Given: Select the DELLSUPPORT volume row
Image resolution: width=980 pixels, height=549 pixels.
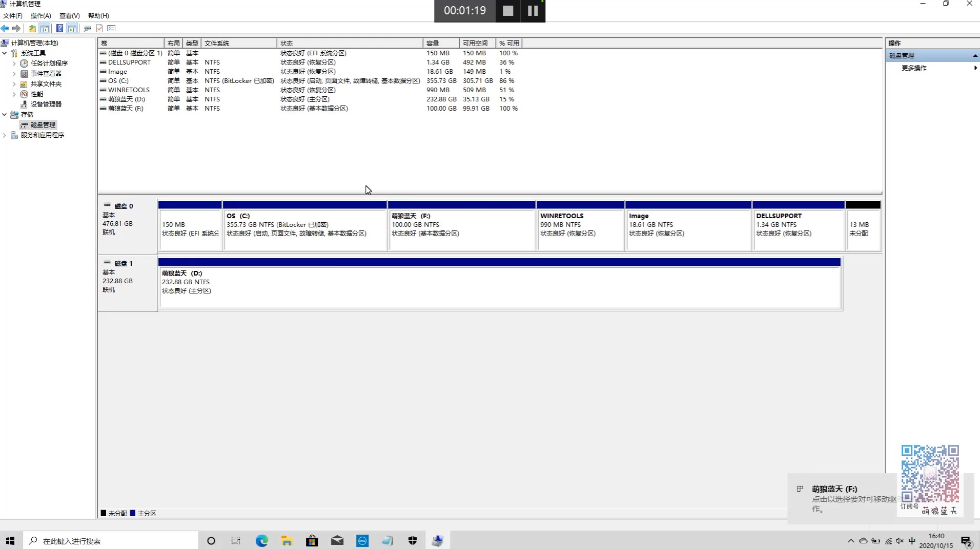Looking at the screenshot, I should 310,62.
